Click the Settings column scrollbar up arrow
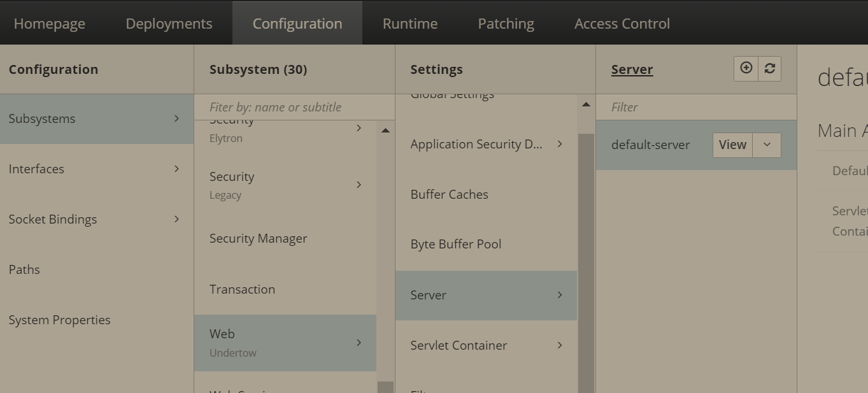The image size is (868, 393). [x=586, y=104]
